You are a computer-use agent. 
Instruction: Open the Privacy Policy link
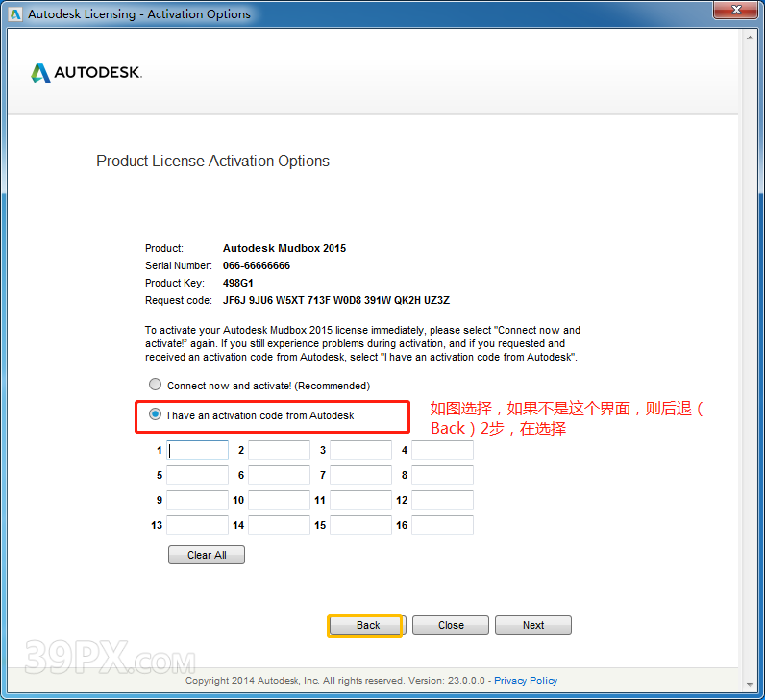[x=526, y=681]
